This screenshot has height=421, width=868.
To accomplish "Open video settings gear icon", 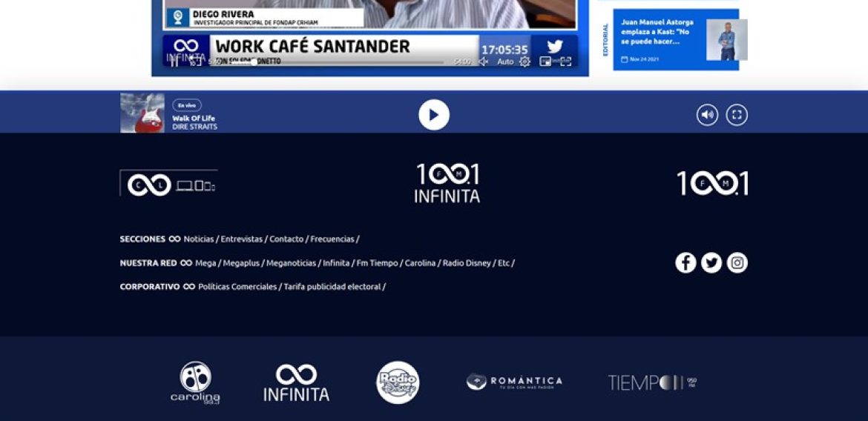I will [x=525, y=62].
